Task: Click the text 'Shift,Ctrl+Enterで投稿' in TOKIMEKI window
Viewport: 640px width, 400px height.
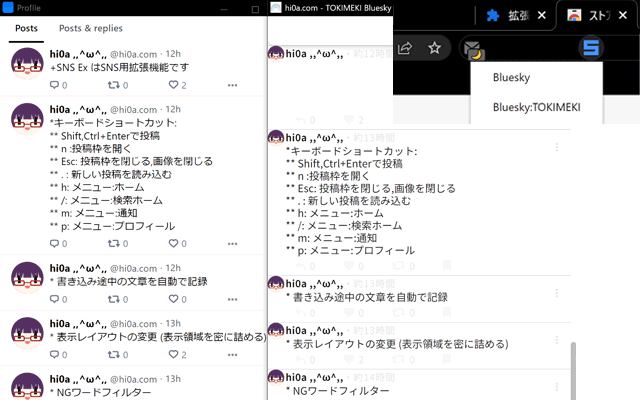Action: coord(350,164)
